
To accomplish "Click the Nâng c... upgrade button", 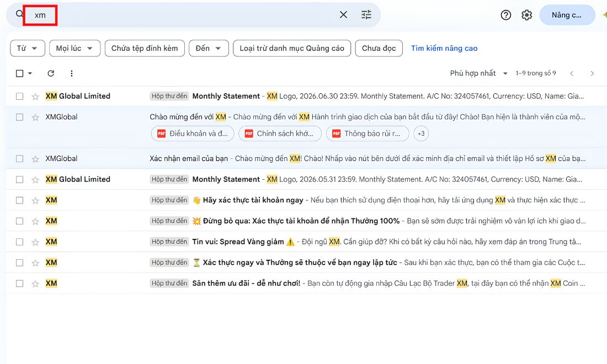I will point(567,15).
